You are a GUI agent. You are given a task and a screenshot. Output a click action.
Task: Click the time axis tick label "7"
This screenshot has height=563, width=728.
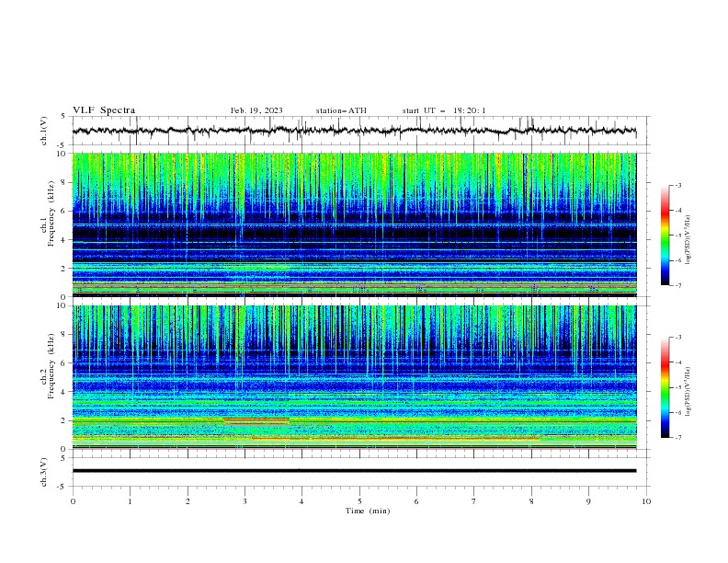[x=474, y=501]
